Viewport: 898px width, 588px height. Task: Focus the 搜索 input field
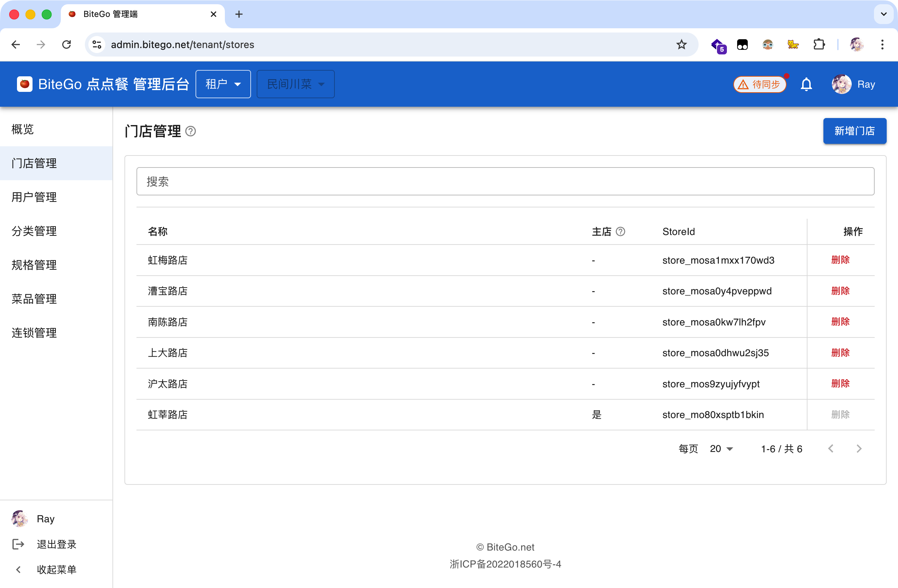(x=505, y=181)
